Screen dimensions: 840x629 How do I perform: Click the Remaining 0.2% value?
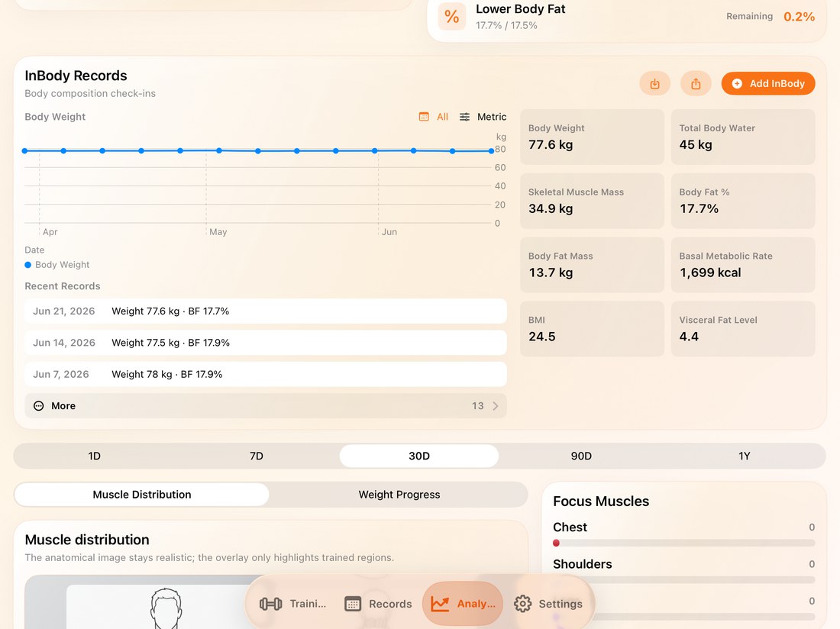(799, 17)
